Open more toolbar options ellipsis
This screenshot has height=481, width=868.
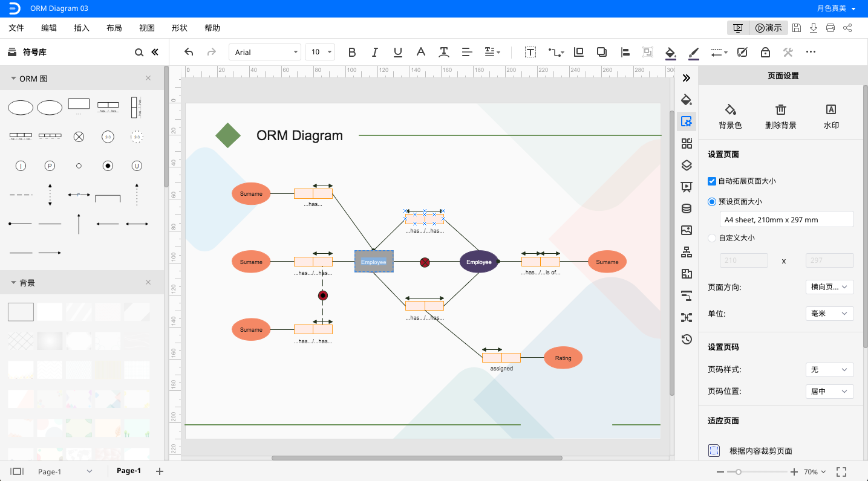[x=811, y=52]
